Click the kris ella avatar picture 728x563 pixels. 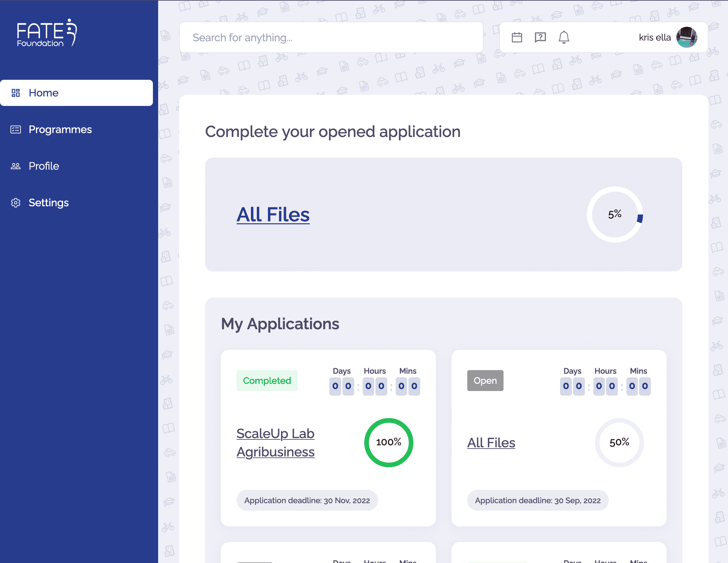pos(686,37)
